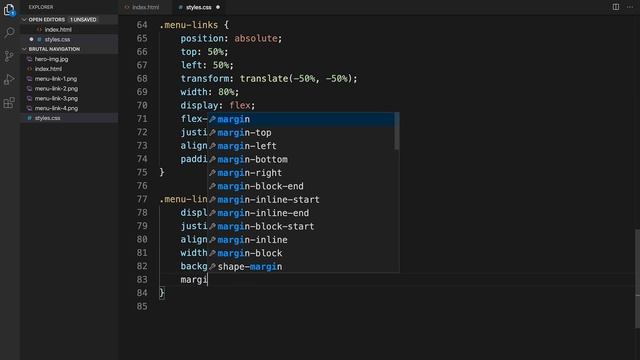Click the absolute value on line 65
This screenshot has height=360, width=640.
click(256, 38)
